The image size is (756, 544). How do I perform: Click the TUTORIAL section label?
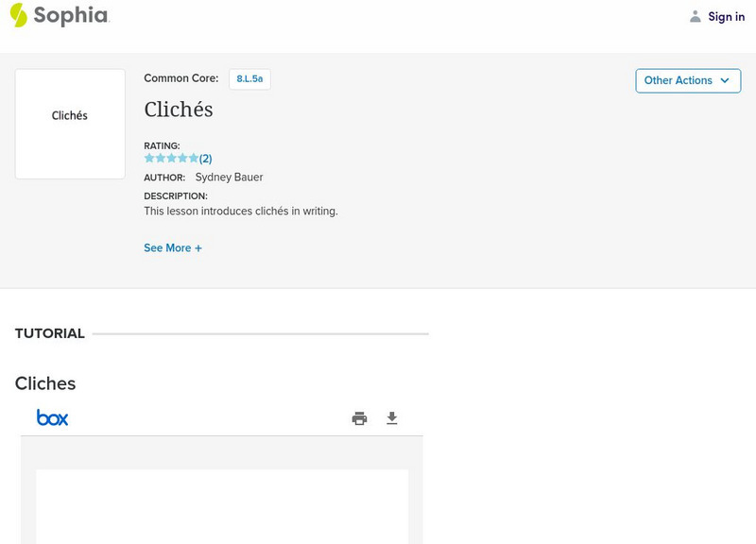(50, 333)
